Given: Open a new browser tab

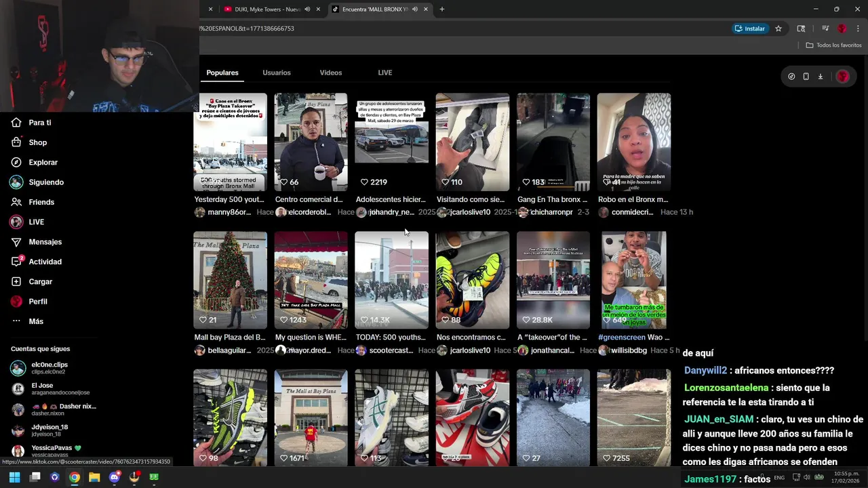Looking at the screenshot, I should (442, 9).
